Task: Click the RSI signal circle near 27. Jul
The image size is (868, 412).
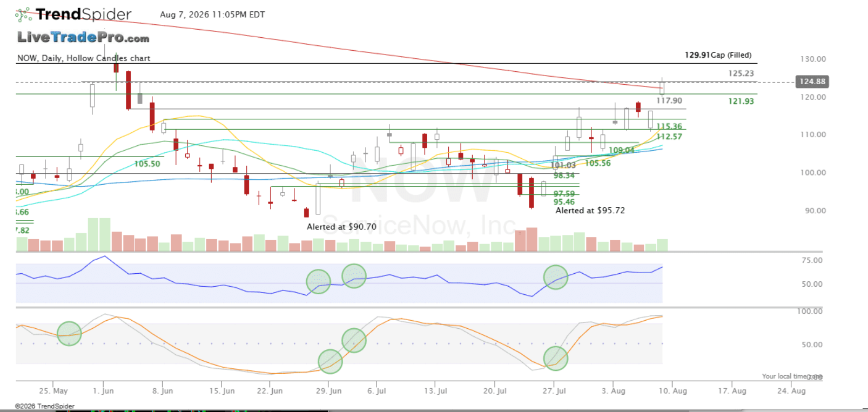Action: pos(555,277)
